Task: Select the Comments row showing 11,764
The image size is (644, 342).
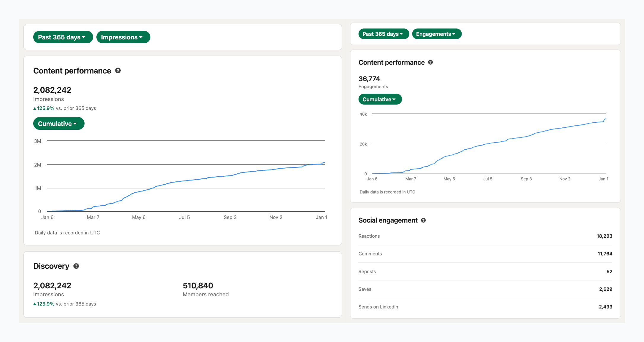Action: tap(485, 254)
